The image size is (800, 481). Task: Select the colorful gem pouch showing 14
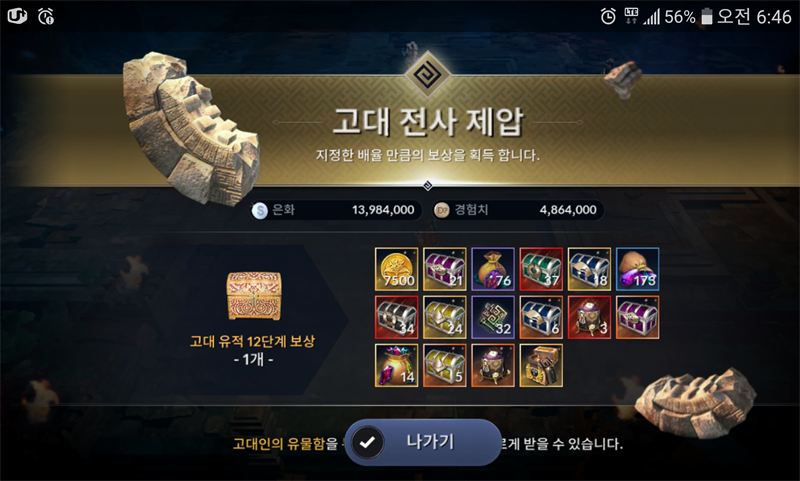point(396,365)
